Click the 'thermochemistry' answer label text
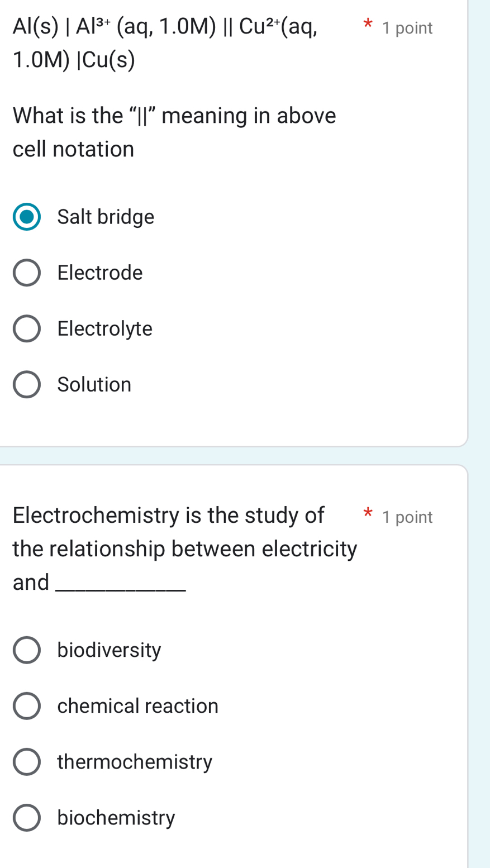This screenshot has height=868, width=490. tap(135, 762)
